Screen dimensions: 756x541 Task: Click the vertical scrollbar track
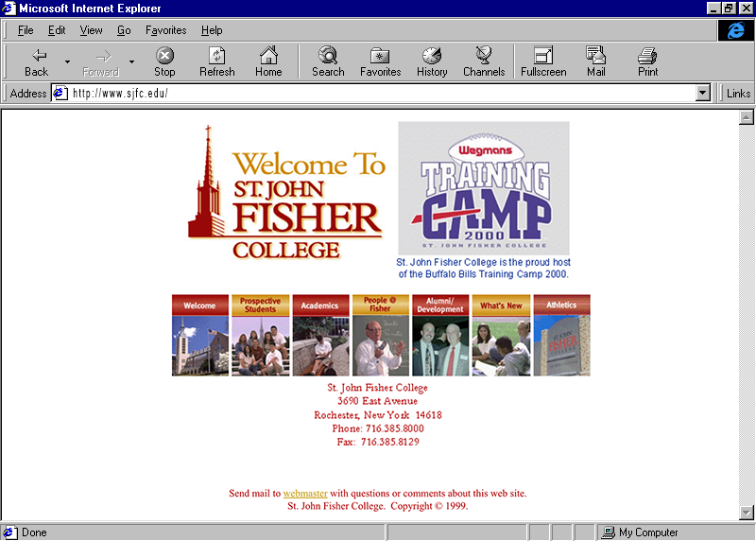click(747, 315)
